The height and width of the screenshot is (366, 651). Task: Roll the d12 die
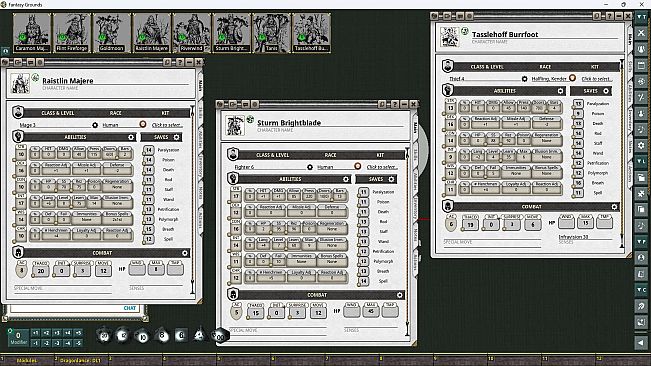point(122,335)
